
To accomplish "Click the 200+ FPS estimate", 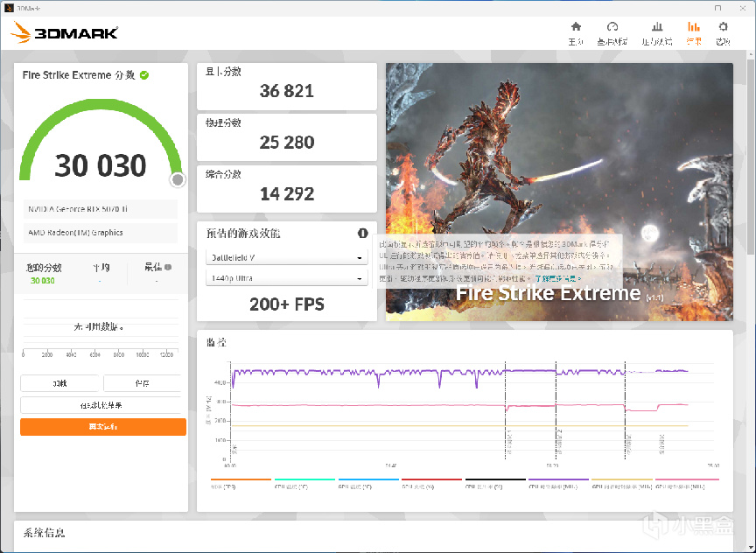I will pyautogui.click(x=287, y=304).
